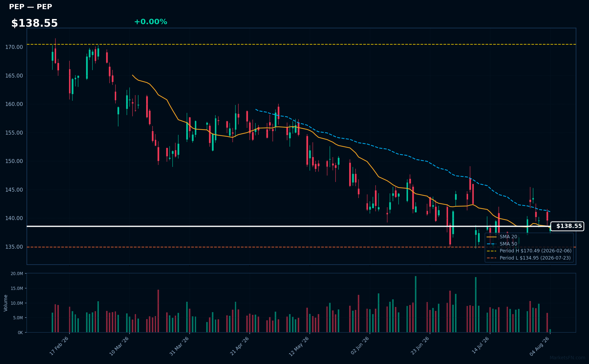The image size is (589, 364).
Task: Click the 31 Mar '26 date label
Action: [x=179, y=346]
